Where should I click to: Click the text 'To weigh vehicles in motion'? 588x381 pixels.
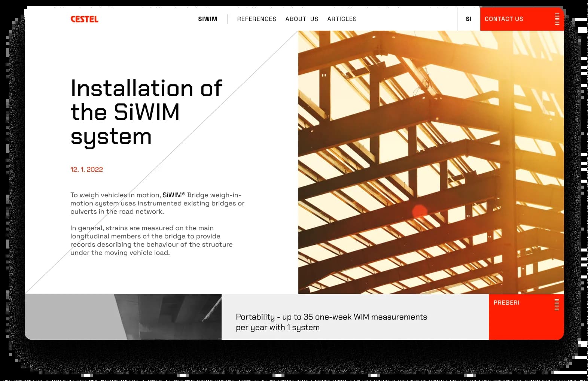click(115, 195)
